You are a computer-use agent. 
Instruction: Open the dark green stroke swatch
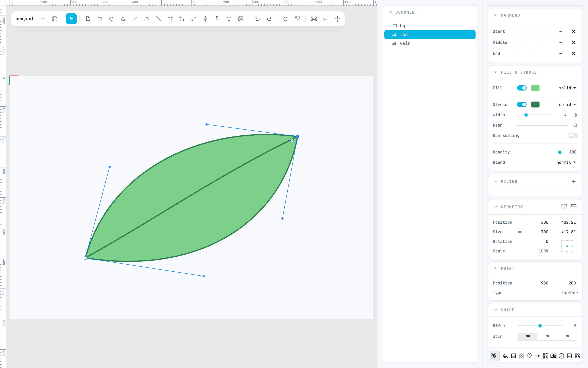click(x=535, y=104)
